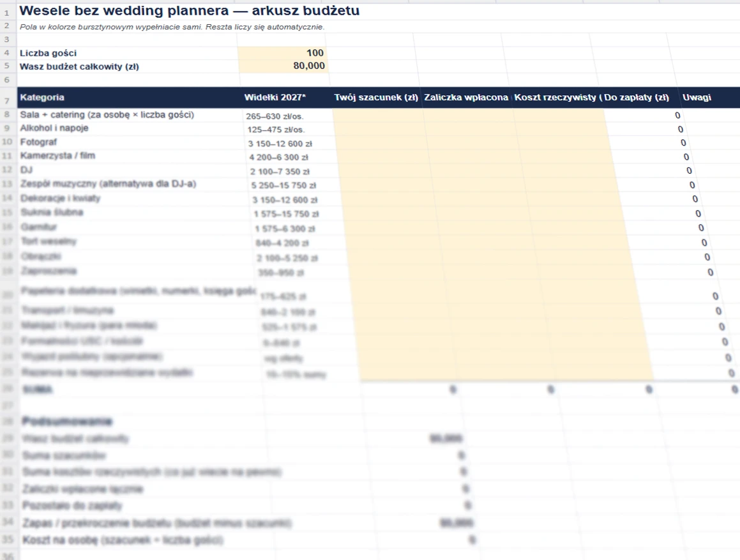
Task: Select the entire row 4 via its row number
Action: (7, 53)
